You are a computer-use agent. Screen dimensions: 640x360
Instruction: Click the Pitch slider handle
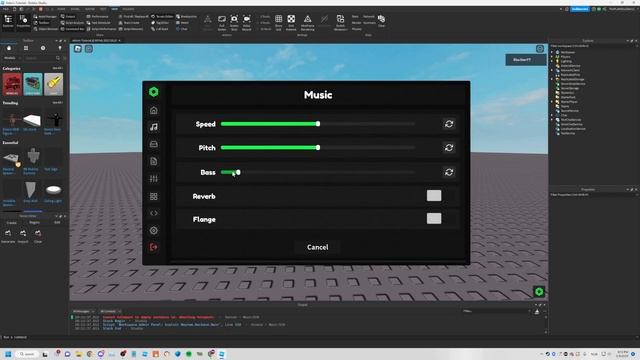(318, 148)
